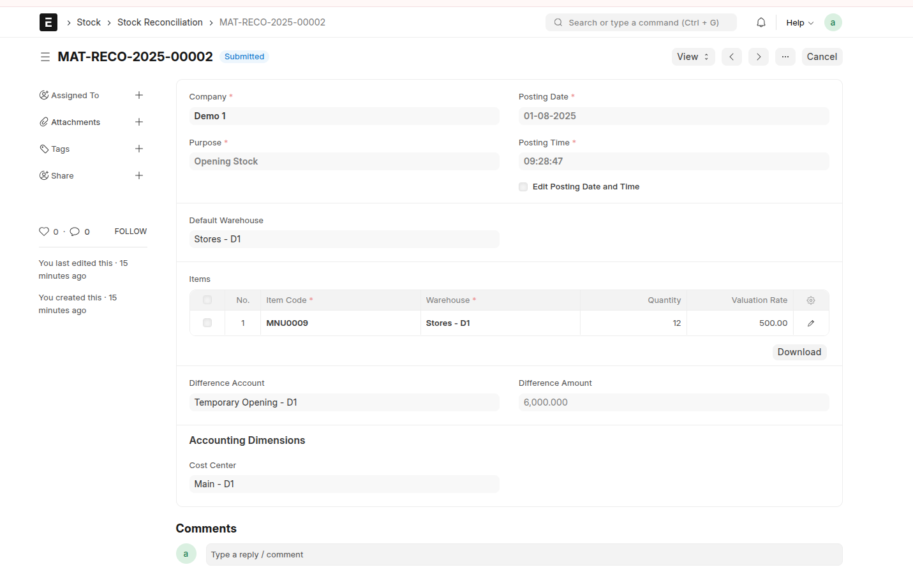The width and height of the screenshot is (913, 588).
Task: Click the ERPNext logo
Action: 48,22
